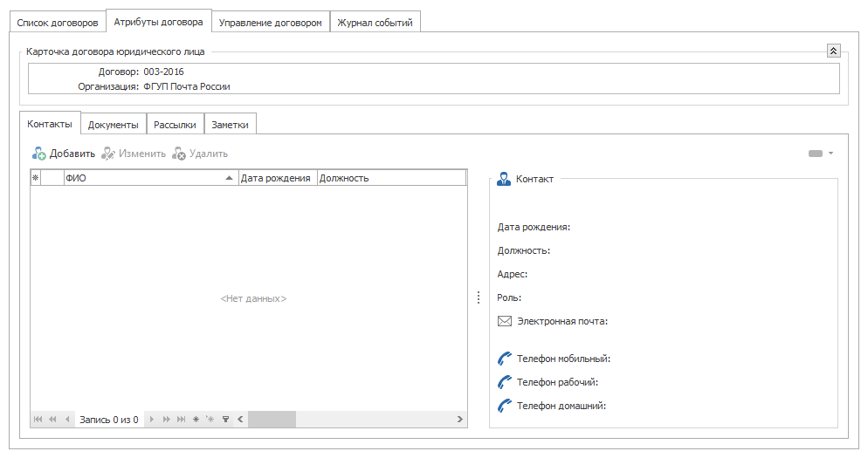Image resolution: width=868 pixels, height=458 pixels.
Task: Click the horizontal scrollbar thumb
Action: point(272,420)
